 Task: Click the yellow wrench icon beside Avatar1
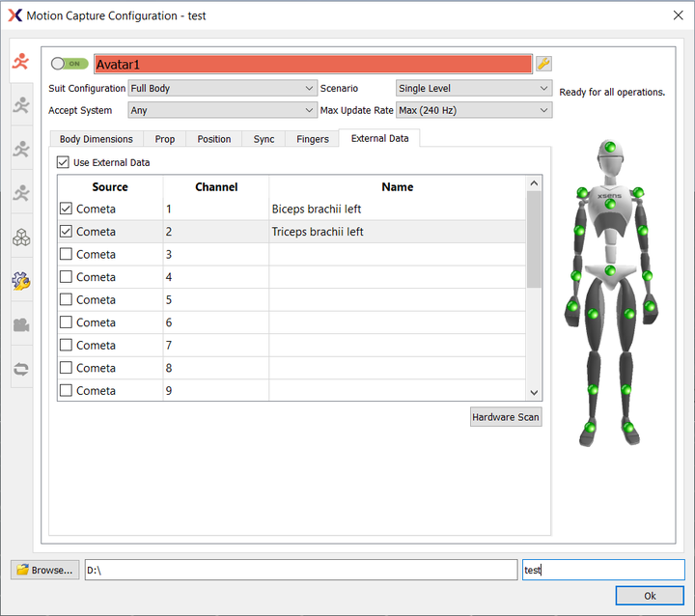(x=543, y=64)
